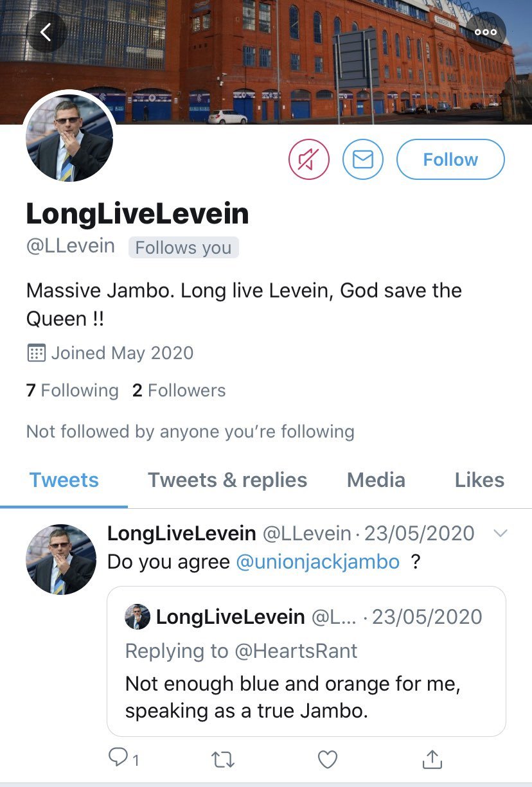The height and width of the screenshot is (787, 532).
Task: Switch to Tweets & replies tab
Action: pyautogui.click(x=227, y=480)
